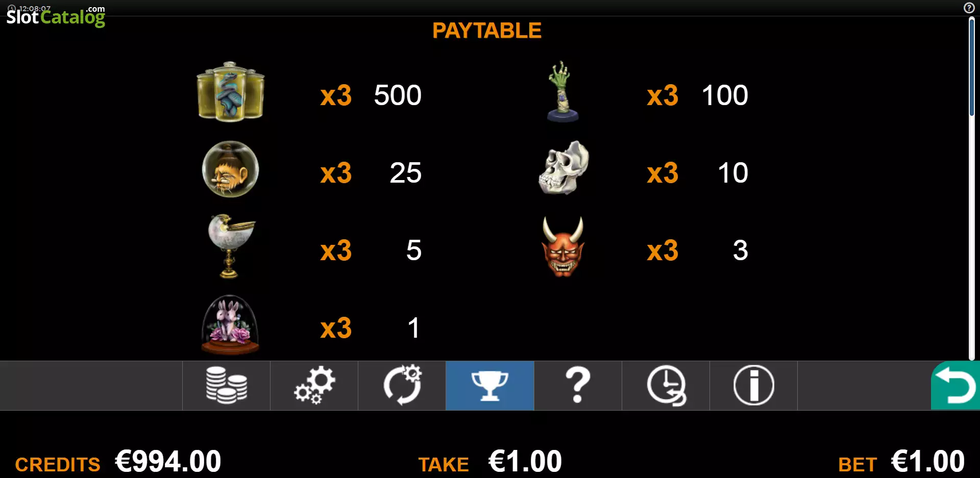
Task: Click the yellow jars symbol paying 500
Action: (x=230, y=92)
